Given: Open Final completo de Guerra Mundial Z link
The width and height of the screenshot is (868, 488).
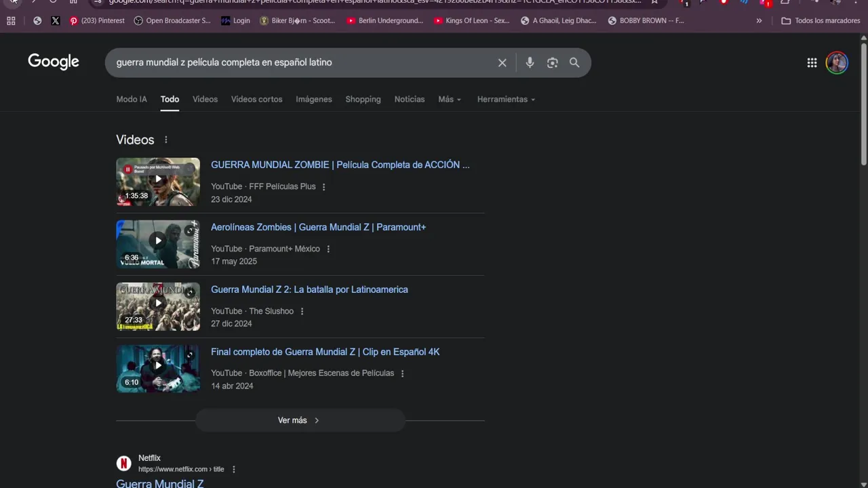Looking at the screenshot, I should click(x=325, y=352).
